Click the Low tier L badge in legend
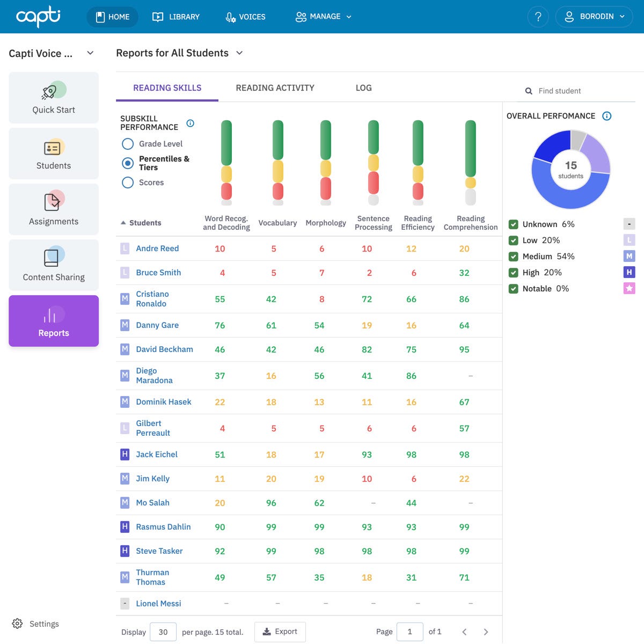The image size is (644, 644). 630,240
